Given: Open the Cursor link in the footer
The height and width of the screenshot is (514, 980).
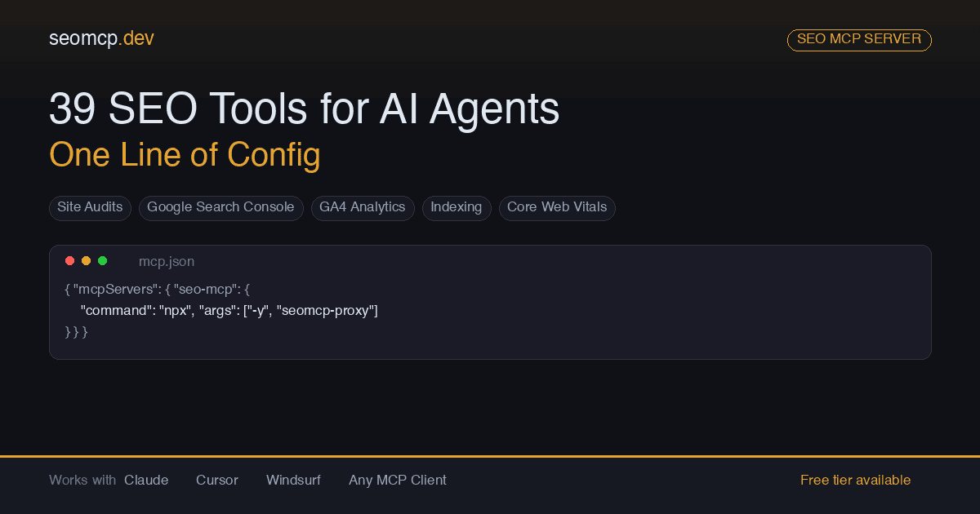Looking at the screenshot, I should click(217, 481).
